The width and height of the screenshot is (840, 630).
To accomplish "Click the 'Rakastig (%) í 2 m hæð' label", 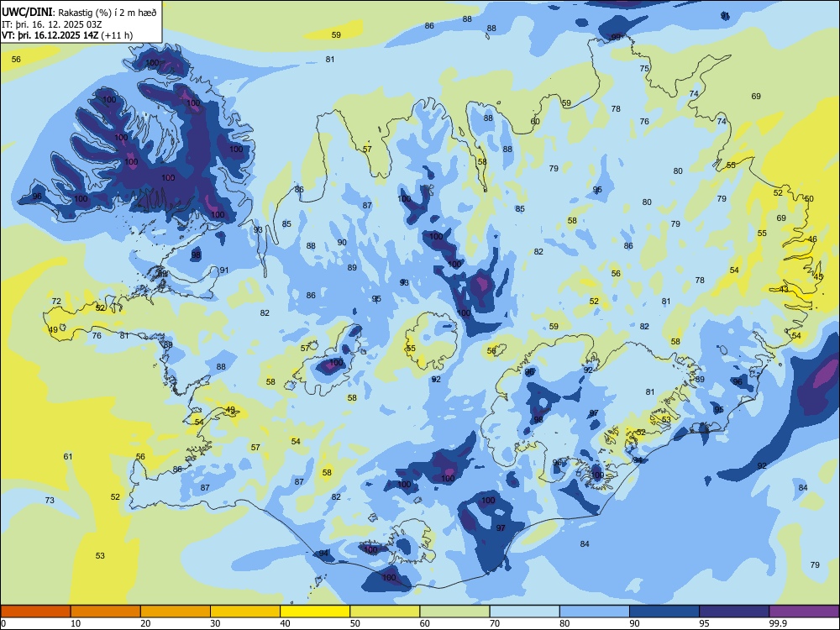I will [x=108, y=13].
